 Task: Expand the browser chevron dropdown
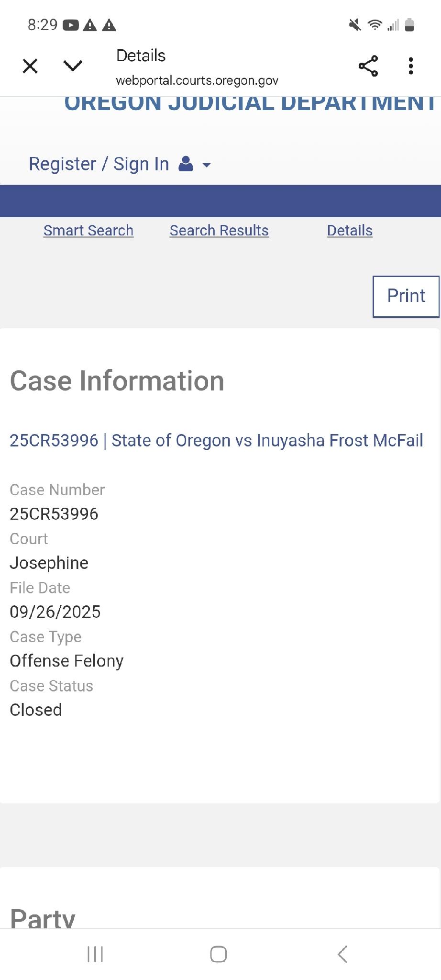click(73, 66)
